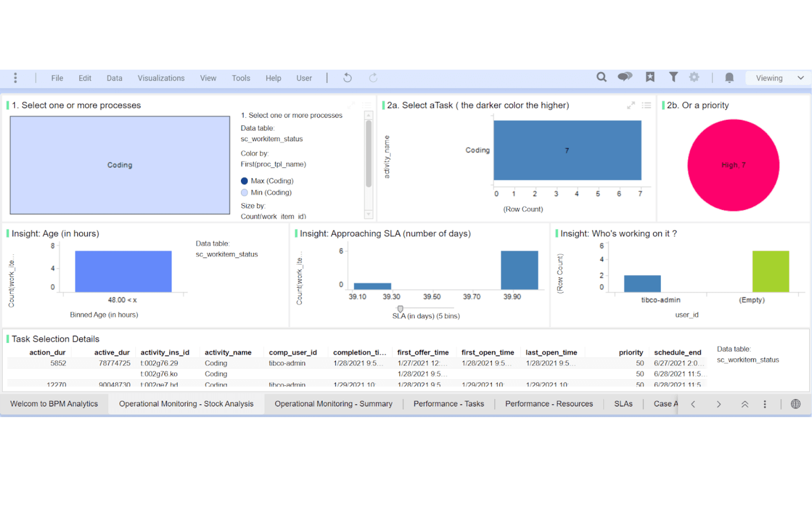
Task: Switch to Welcom to BPM Analytics tab
Action: coord(54,404)
